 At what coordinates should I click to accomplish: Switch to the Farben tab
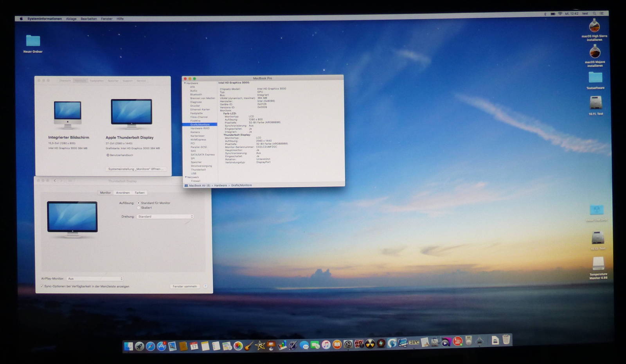140,193
